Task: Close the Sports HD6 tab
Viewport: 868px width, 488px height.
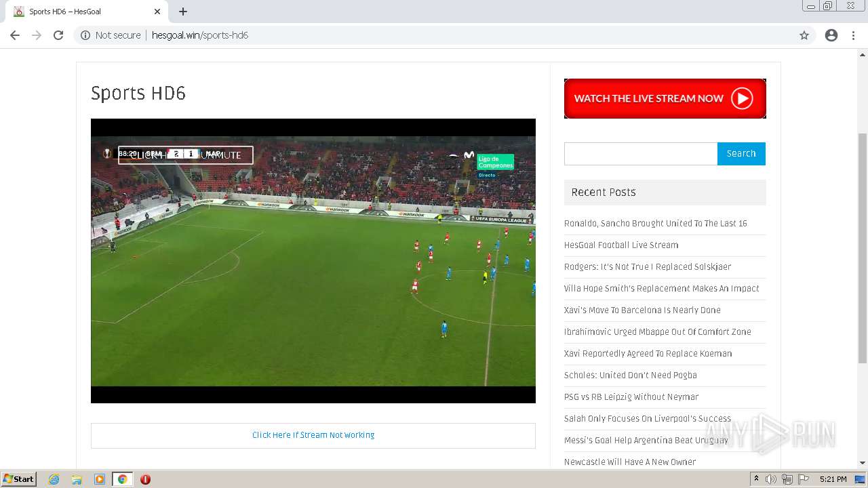Action: point(157,12)
